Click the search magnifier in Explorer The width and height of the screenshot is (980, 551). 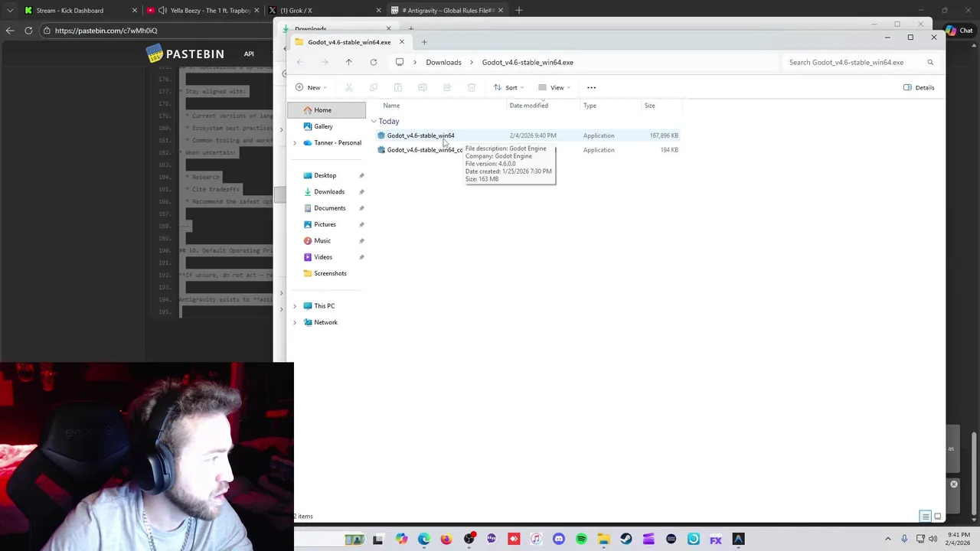pyautogui.click(x=930, y=62)
